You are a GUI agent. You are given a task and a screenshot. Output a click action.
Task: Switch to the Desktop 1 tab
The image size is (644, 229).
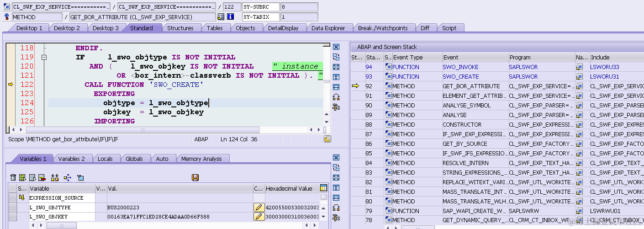click(x=29, y=28)
